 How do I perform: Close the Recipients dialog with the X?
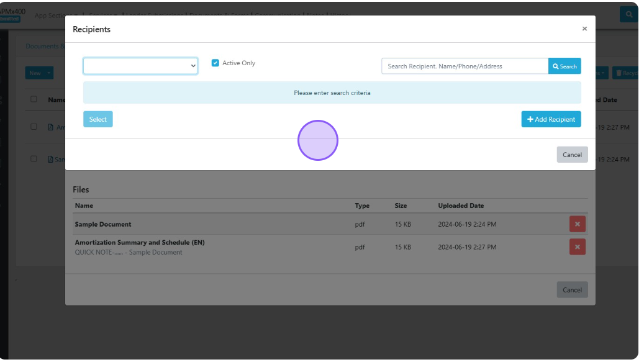(584, 29)
